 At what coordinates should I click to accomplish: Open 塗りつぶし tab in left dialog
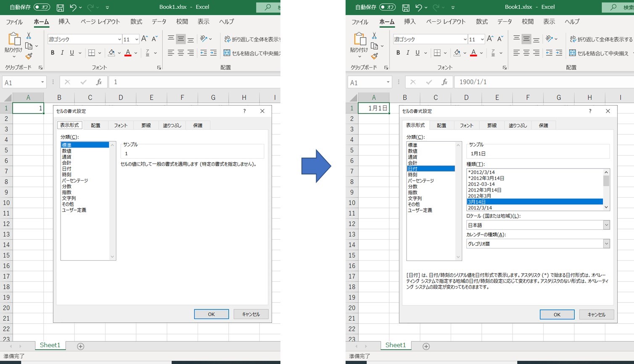coord(172,125)
